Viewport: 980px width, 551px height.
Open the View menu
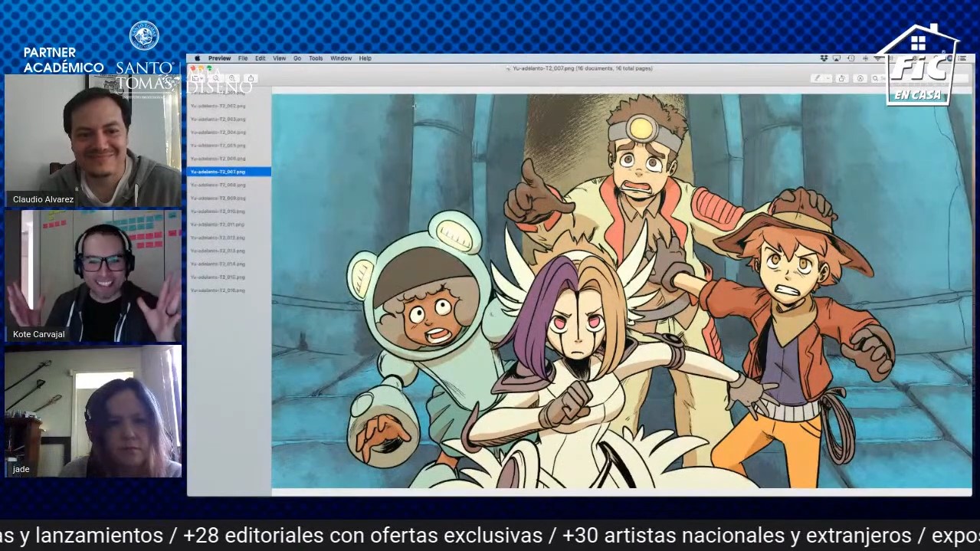click(x=280, y=58)
